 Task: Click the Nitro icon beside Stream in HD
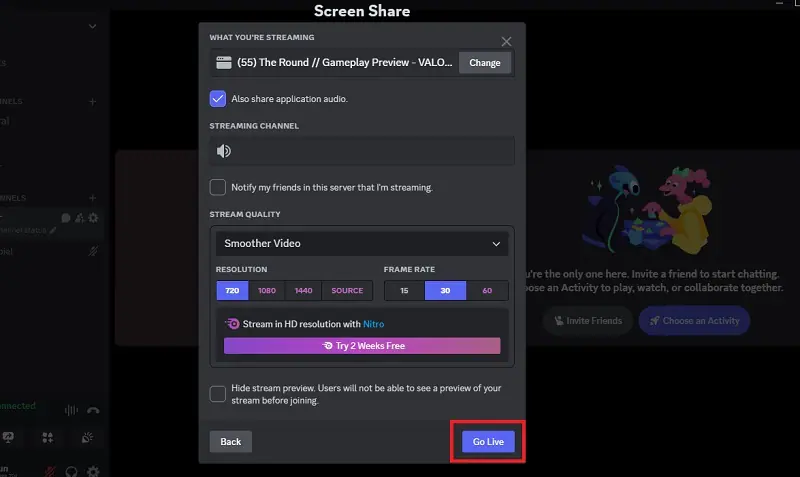[x=232, y=324]
